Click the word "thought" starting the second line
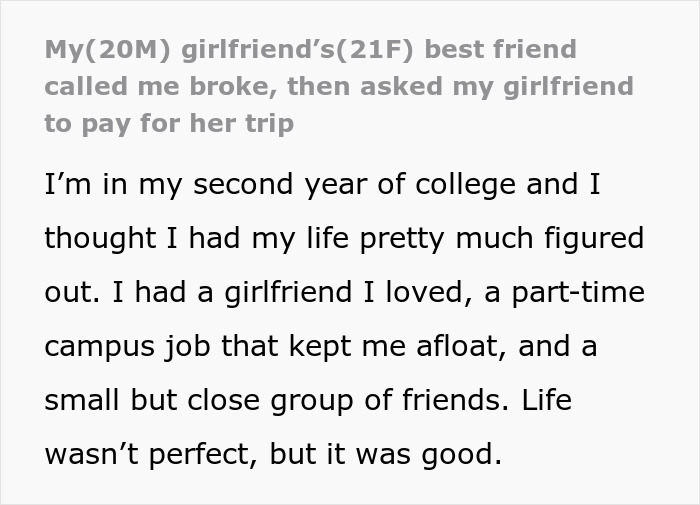This screenshot has height=505, width=700. (97, 240)
